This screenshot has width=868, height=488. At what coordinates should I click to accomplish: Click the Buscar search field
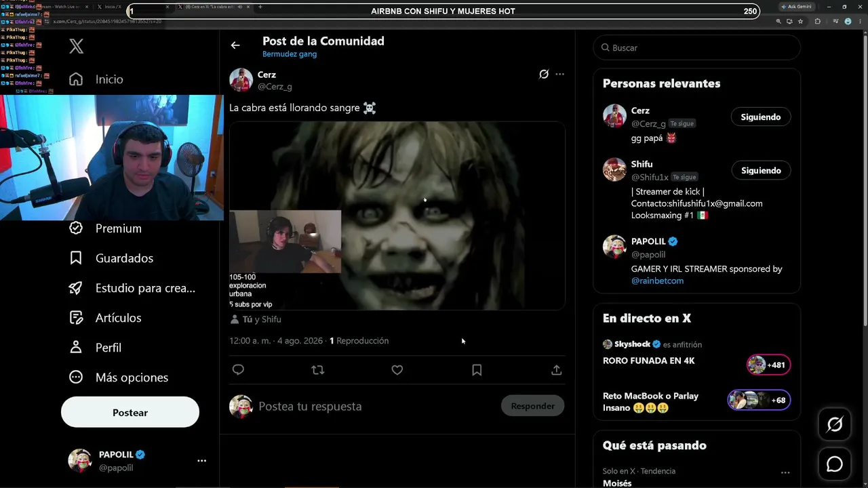pyautogui.click(x=697, y=48)
